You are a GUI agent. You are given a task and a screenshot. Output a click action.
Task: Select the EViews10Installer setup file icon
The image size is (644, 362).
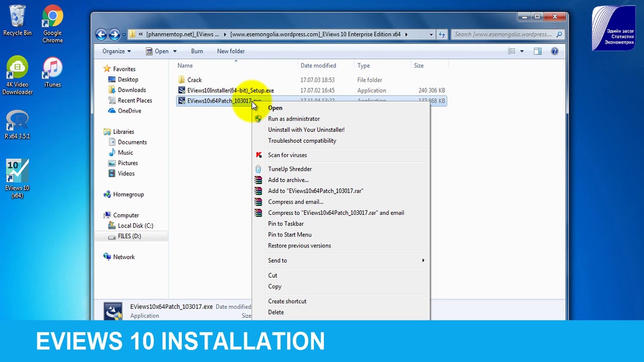(182, 90)
